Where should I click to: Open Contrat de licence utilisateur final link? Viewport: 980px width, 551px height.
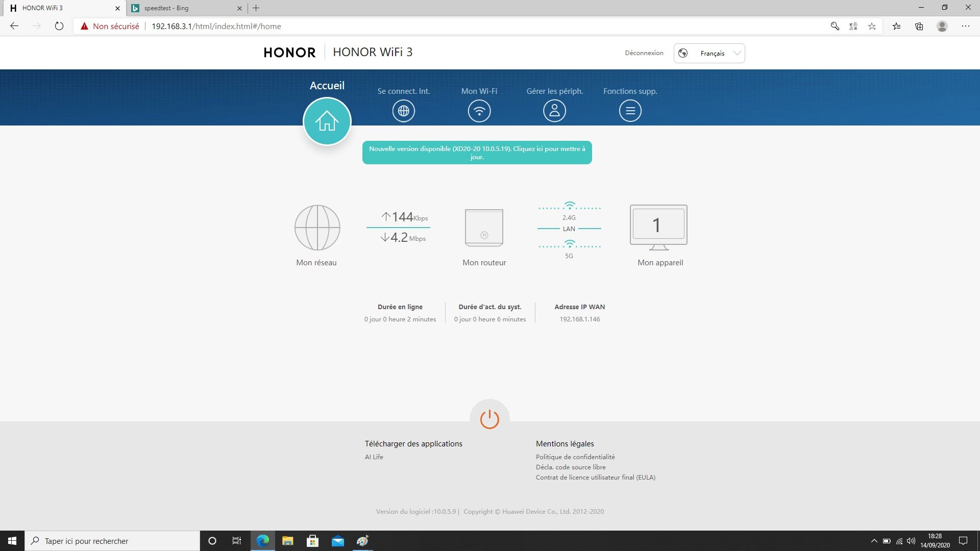click(596, 478)
